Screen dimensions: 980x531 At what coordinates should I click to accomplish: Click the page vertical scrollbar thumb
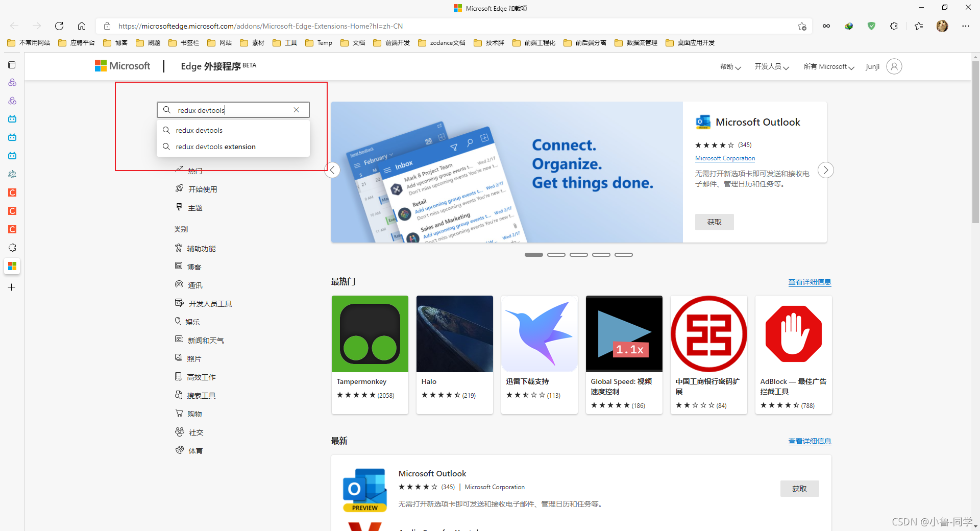(x=975, y=142)
